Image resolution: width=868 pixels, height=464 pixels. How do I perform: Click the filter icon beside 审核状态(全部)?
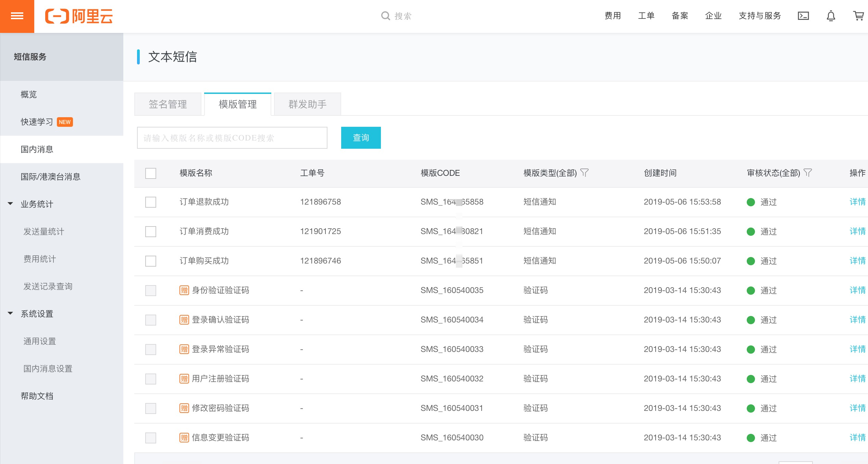(808, 173)
